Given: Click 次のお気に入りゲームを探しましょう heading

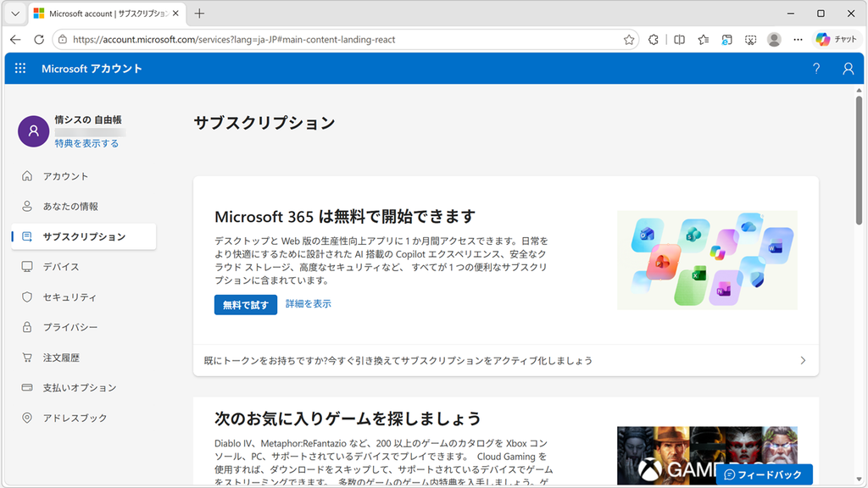Looking at the screenshot, I should tap(348, 419).
